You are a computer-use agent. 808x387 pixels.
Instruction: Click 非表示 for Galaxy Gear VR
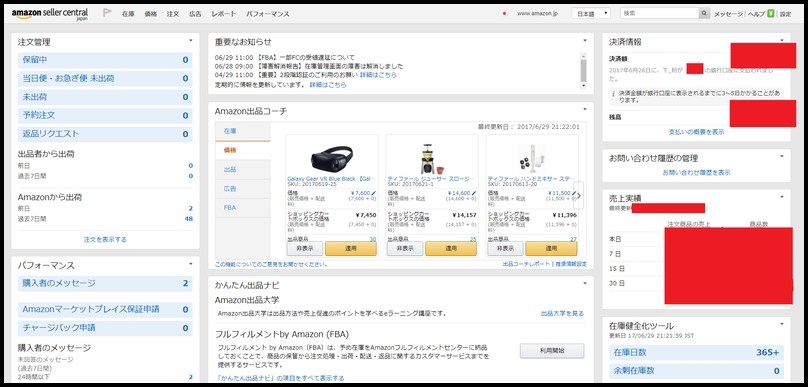[305, 248]
